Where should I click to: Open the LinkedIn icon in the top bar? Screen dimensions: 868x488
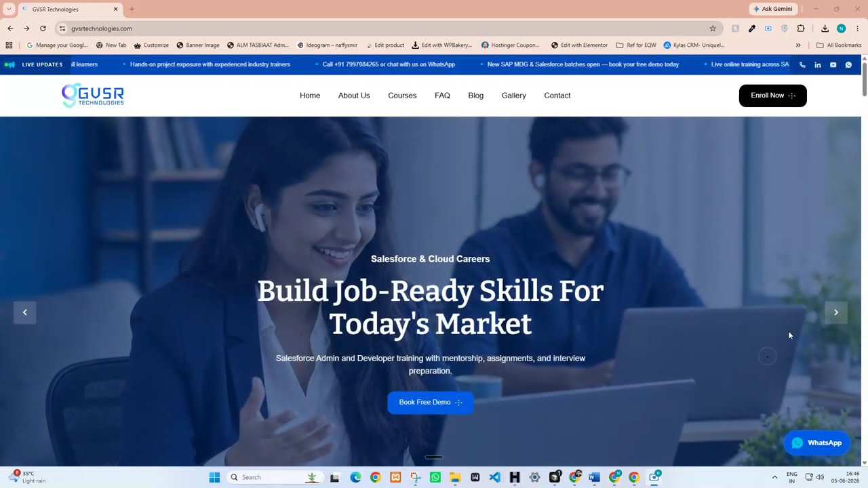click(818, 64)
